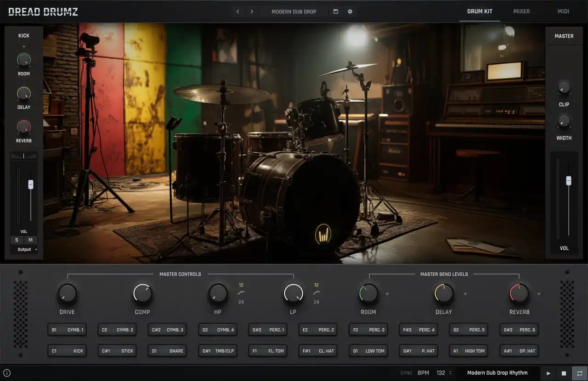Trigger the F#1 Cl. Hat pad
588x381 pixels.
[318, 351]
